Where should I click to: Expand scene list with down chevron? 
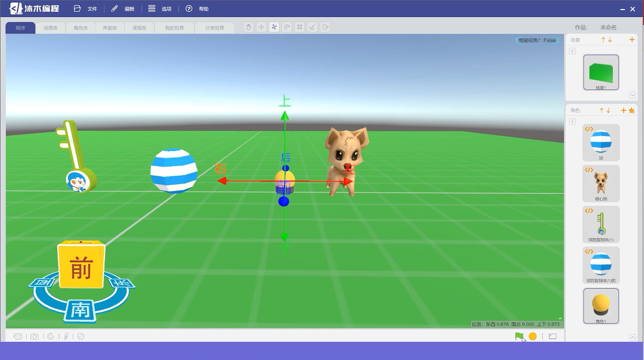pyautogui.click(x=633, y=95)
